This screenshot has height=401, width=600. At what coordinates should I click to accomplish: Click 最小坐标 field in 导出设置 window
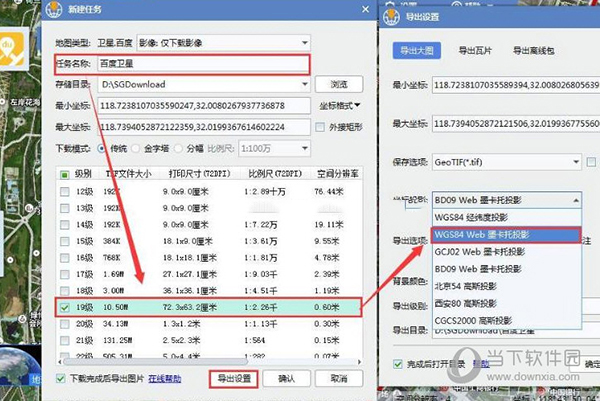point(516,85)
